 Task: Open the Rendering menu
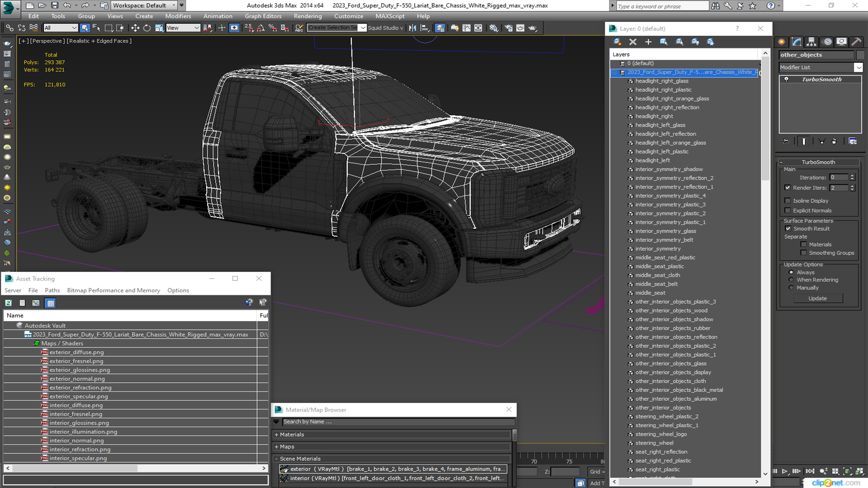[307, 16]
